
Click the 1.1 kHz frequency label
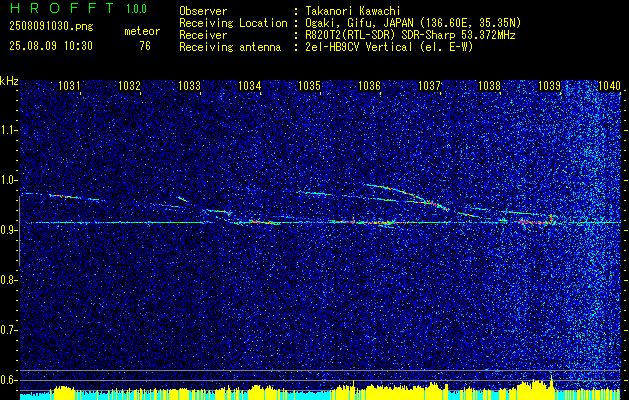coord(8,130)
